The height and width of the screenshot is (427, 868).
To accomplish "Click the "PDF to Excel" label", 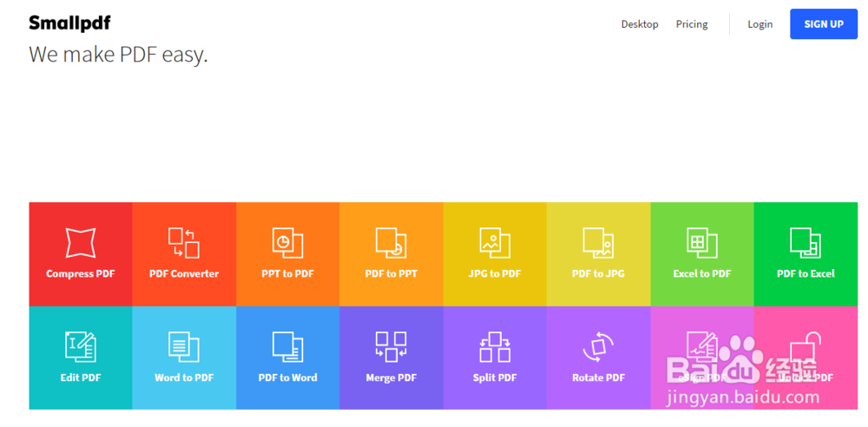I will (806, 273).
